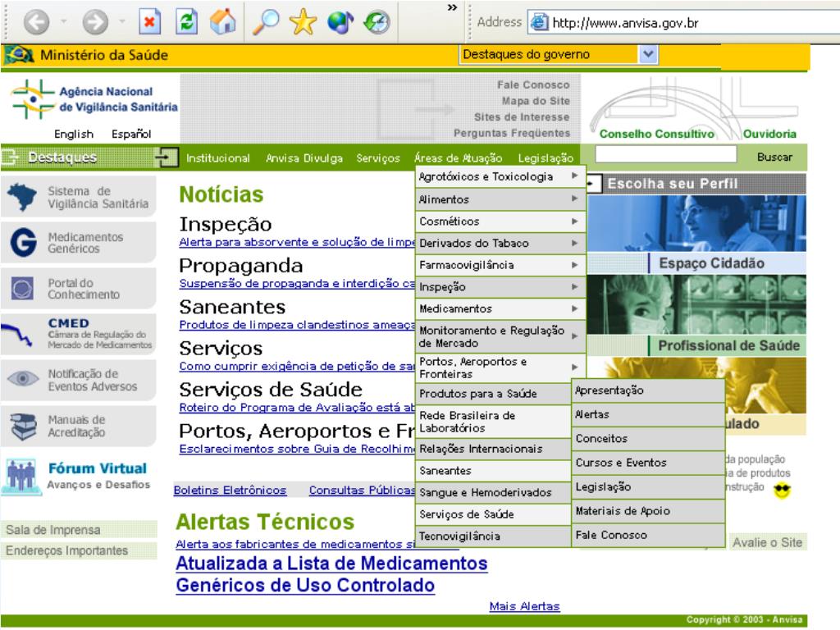The width and height of the screenshot is (840, 630).
Task: Select Materiais de Apoio in the submenu
Action: point(648,511)
